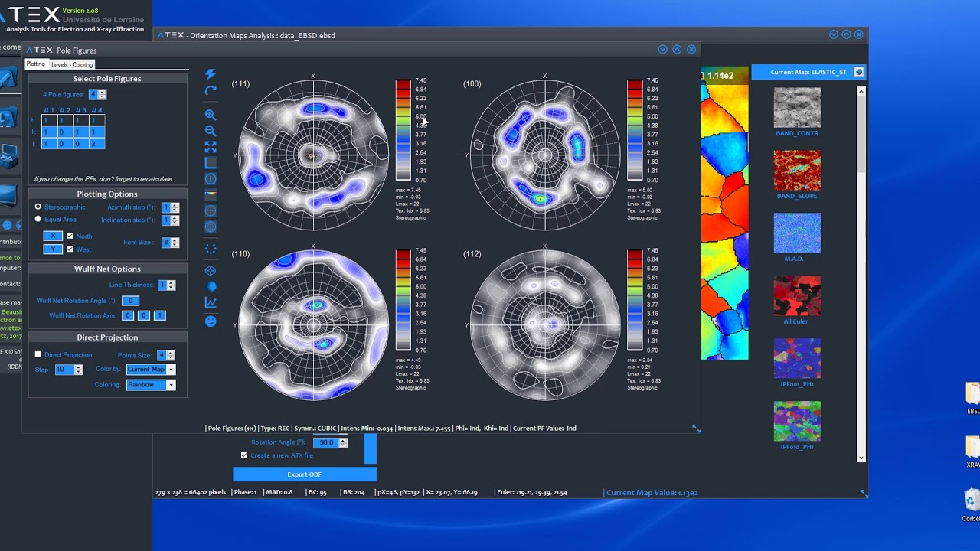
Task: Toggle the North checkbox
Action: point(70,236)
